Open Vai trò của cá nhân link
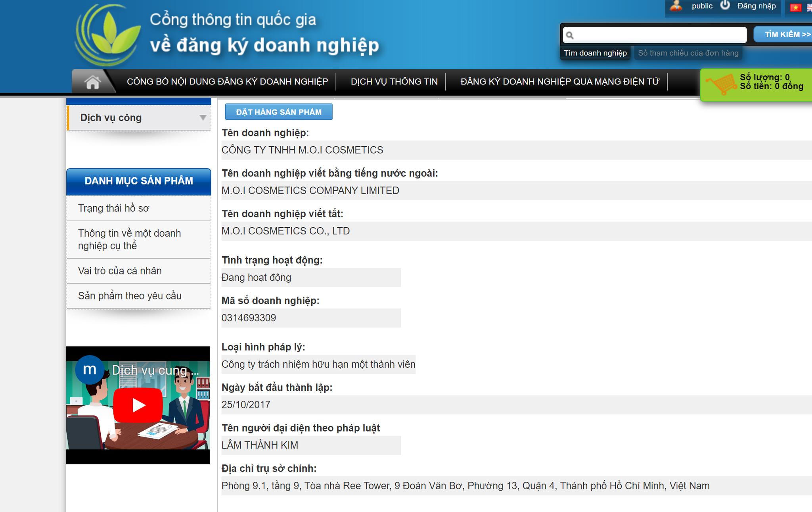Screen dimensions: 812x512 click(120, 271)
